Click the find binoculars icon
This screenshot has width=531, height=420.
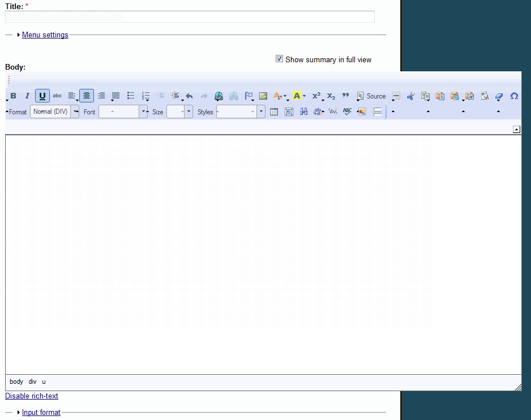pos(303,112)
